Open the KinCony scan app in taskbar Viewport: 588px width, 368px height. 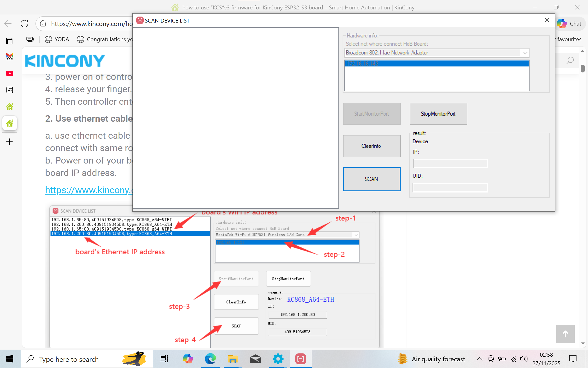pos(300,359)
